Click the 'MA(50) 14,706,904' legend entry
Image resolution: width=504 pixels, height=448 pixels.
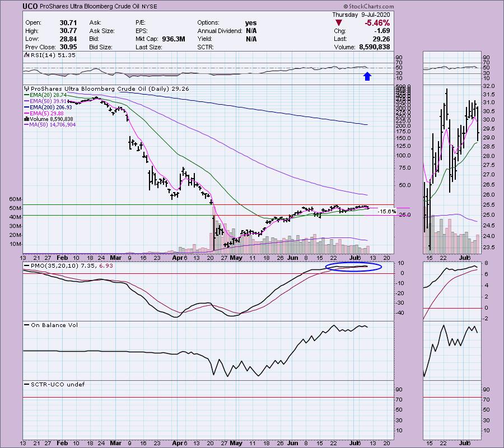(x=53, y=125)
